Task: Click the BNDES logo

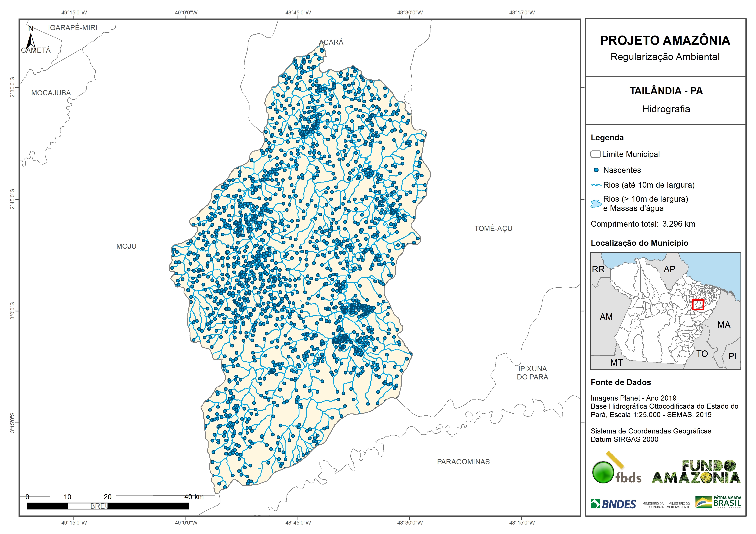Action: pos(613,504)
